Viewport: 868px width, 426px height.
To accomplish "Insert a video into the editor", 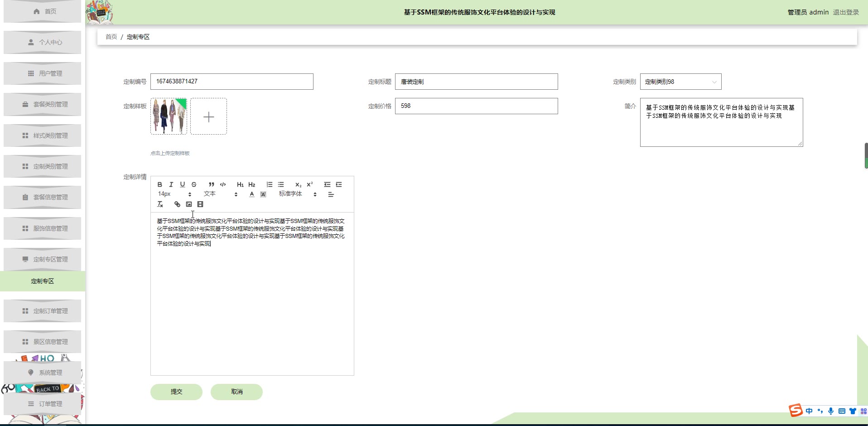I will [200, 204].
